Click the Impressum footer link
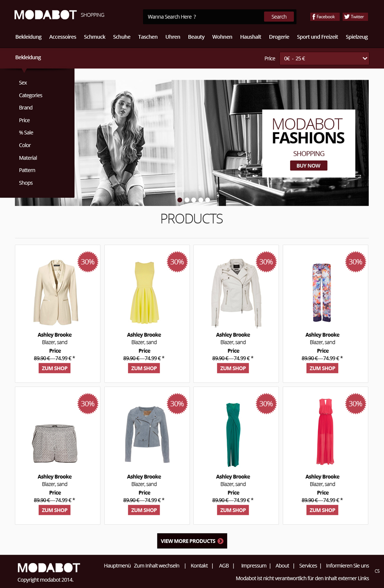This screenshot has height=588, width=384. (x=254, y=566)
